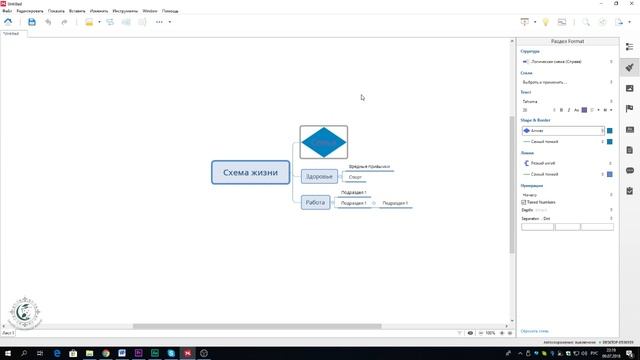Toggle the Tiered Numbers checkbox
640x360 pixels.
(524, 202)
